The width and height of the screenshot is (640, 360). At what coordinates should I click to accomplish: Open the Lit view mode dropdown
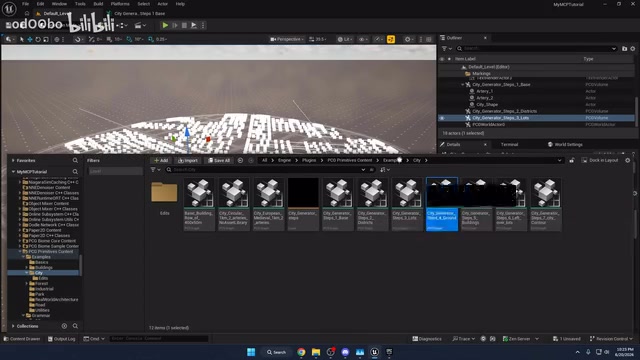[x=345, y=39]
